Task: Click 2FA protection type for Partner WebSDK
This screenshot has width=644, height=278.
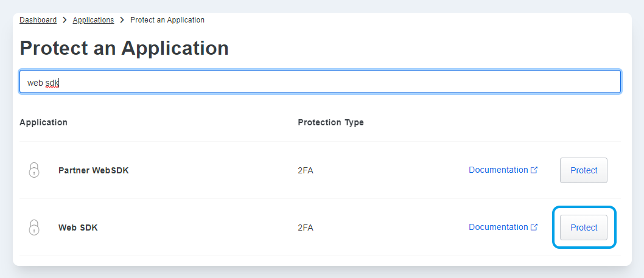Action: tap(306, 170)
